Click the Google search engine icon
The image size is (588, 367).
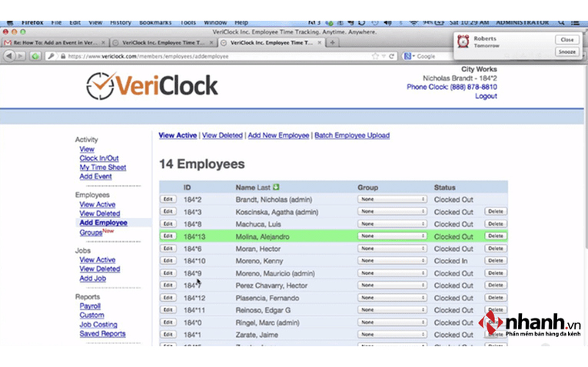click(x=407, y=56)
